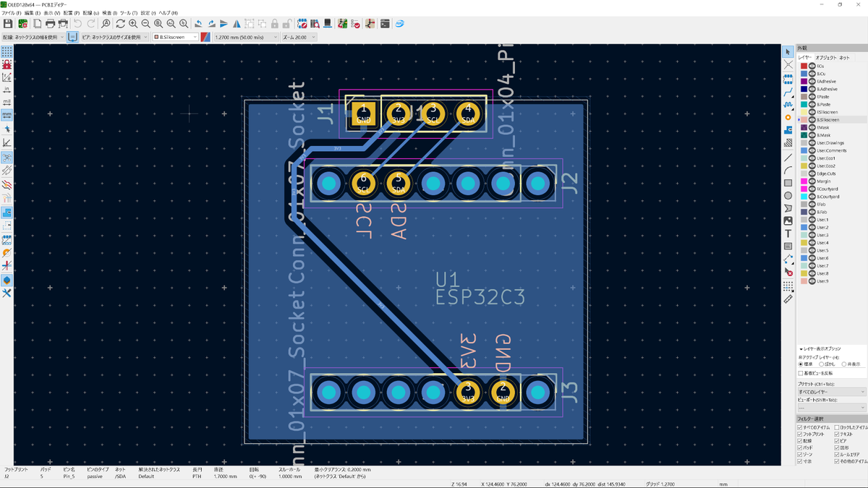The image size is (868, 488).
Task: Open the Footprint editor icon
Action: pyautogui.click(x=302, y=24)
